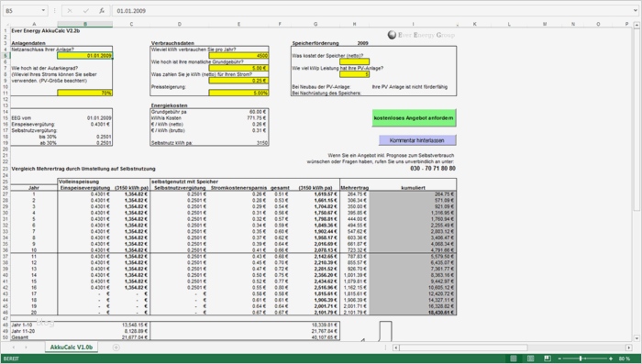Click the horizontal scrollbar thumb

coord(463,347)
